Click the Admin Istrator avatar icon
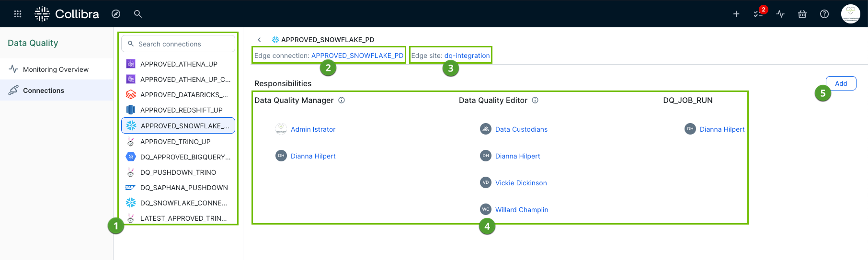The width and height of the screenshot is (868, 260). click(x=281, y=129)
